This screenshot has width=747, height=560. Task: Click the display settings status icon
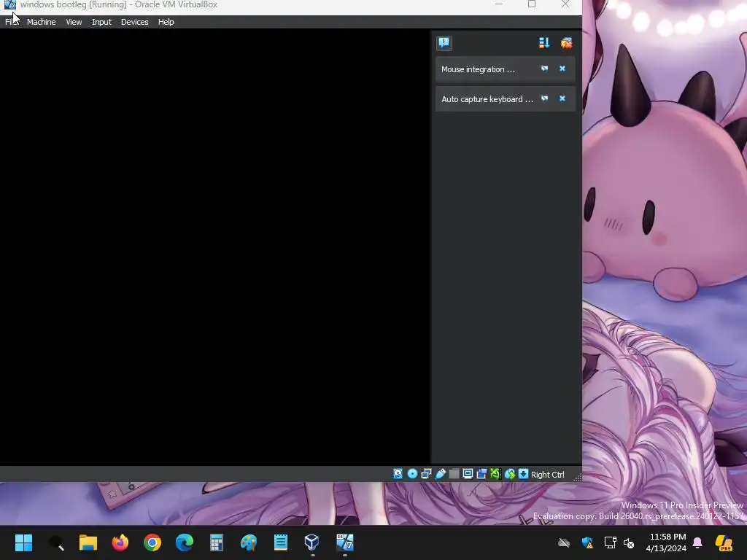tap(468, 474)
